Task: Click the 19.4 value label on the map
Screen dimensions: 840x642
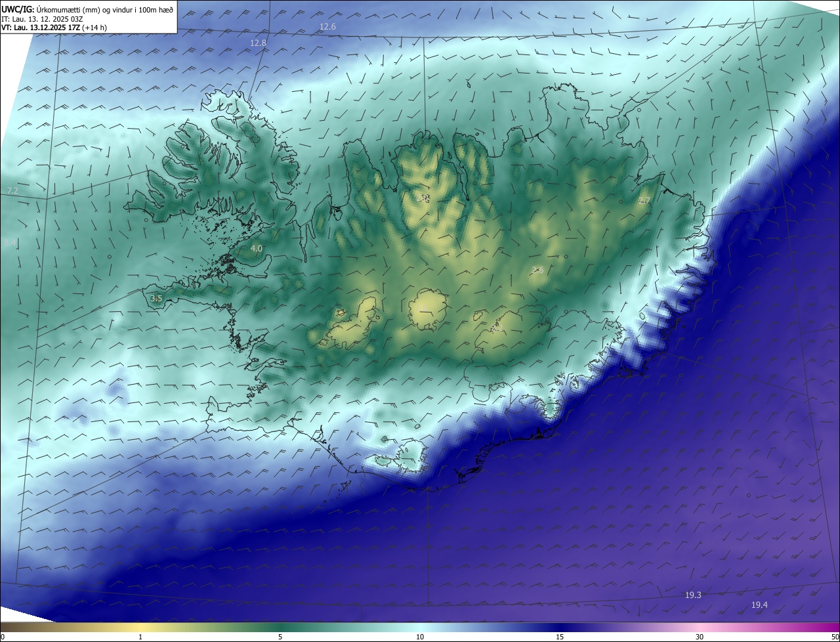Action: (759, 605)
